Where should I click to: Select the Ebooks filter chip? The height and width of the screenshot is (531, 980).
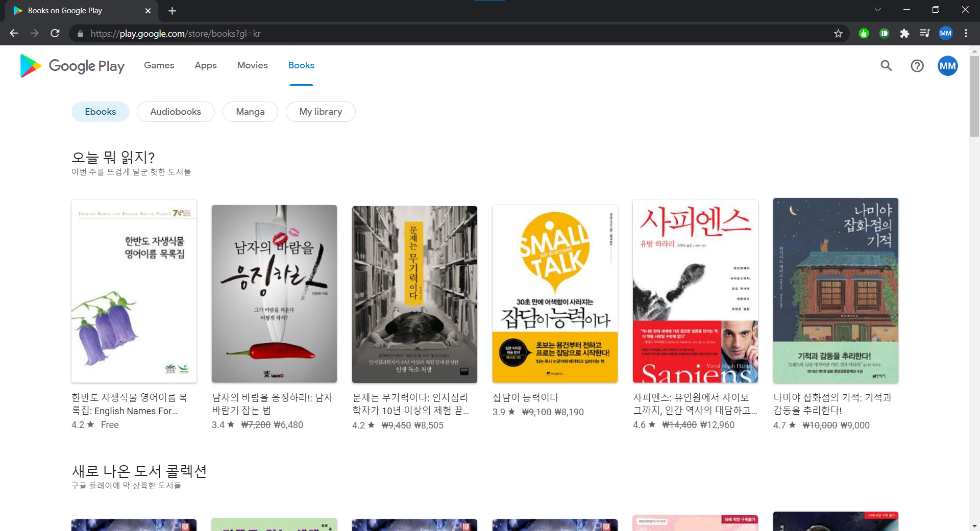pyautogui.click(x=100, y=112)
